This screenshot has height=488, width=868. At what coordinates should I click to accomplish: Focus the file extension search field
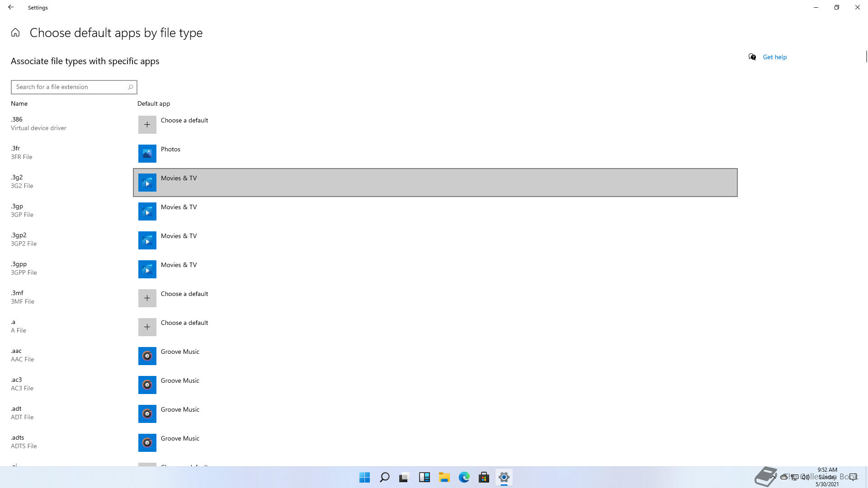[x=74, y=87]
